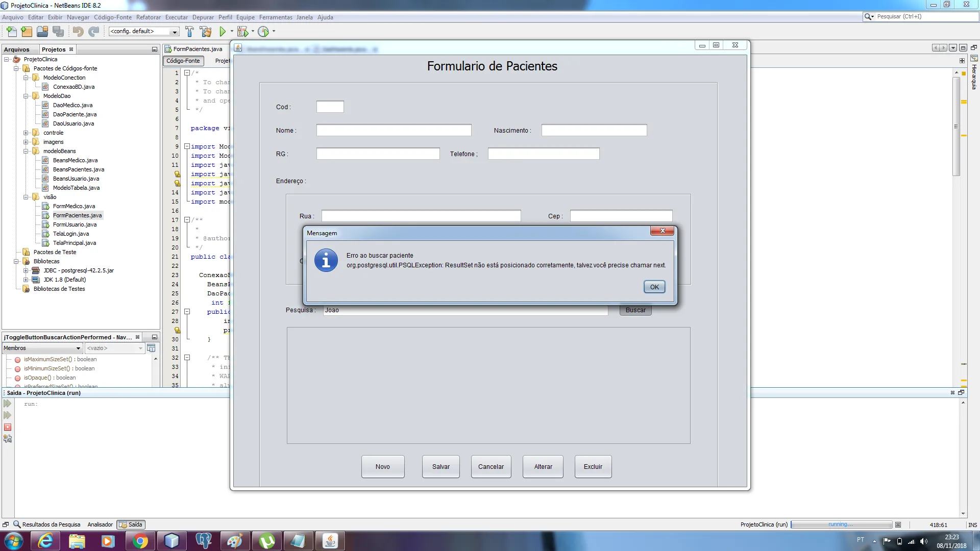Click the Profile Project clock icon
This screenshot has height=551, width=980.
(263, 32)
